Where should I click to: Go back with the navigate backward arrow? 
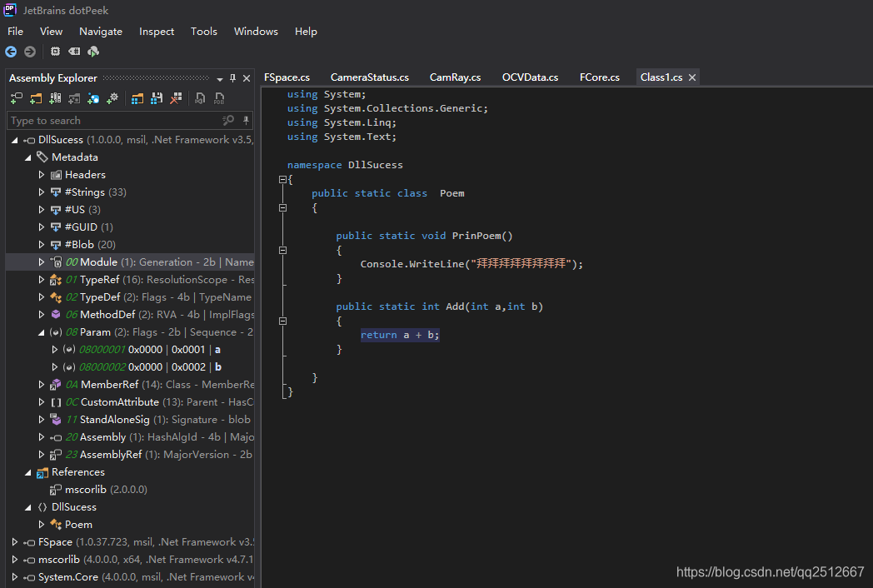click(11, 52)
